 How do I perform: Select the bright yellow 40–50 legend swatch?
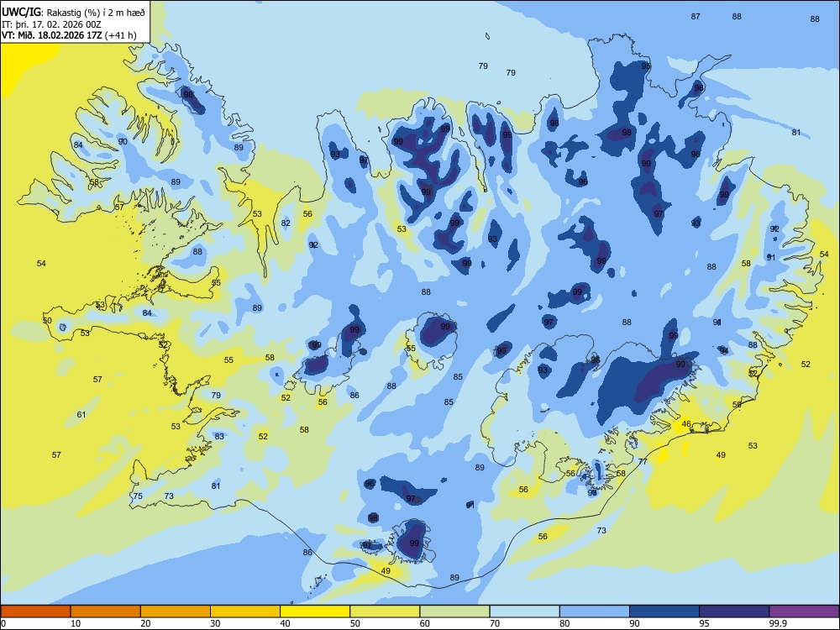pos(315,612)
